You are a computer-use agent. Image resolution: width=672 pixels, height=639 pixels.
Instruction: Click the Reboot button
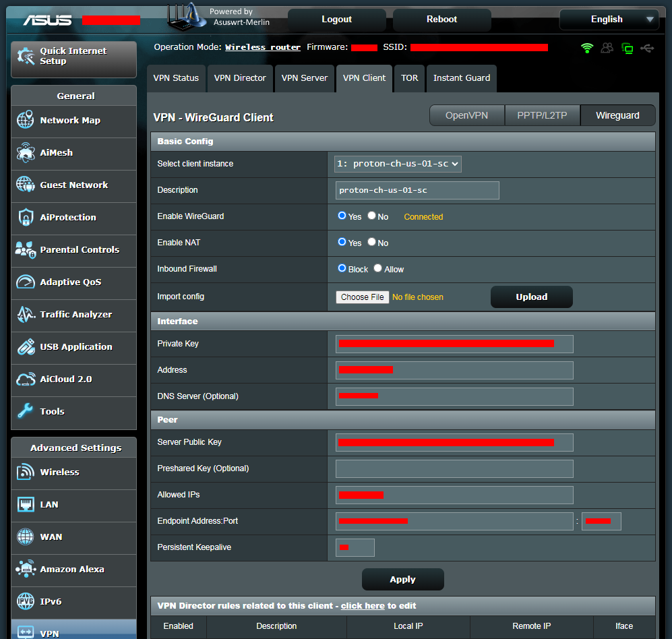[x=441, y=20]
